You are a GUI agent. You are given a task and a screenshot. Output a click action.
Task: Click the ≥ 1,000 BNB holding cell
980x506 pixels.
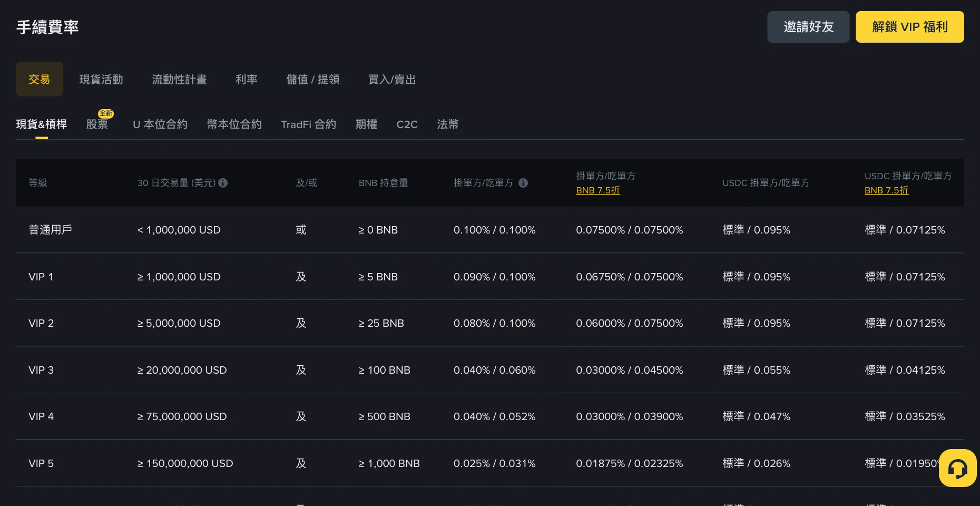pyautogui.click(x=389, y=463)
